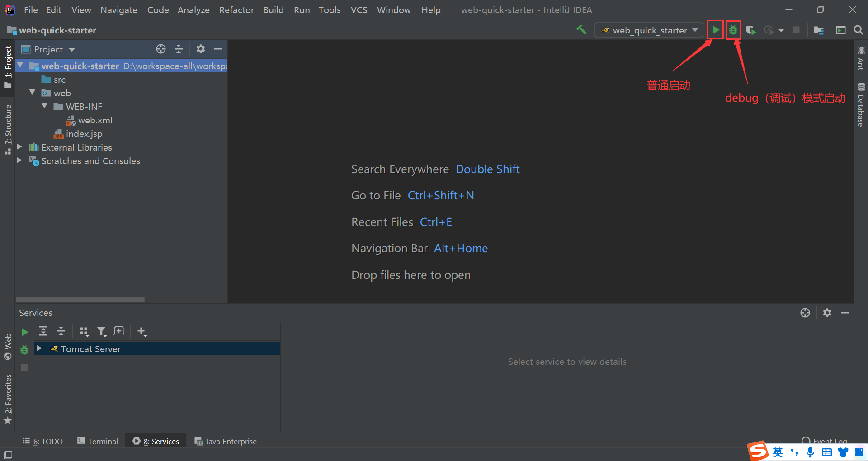Open the Java Enterprise tool tab
This screenshot has width=868, height=461.
click(x=226, y=441)
